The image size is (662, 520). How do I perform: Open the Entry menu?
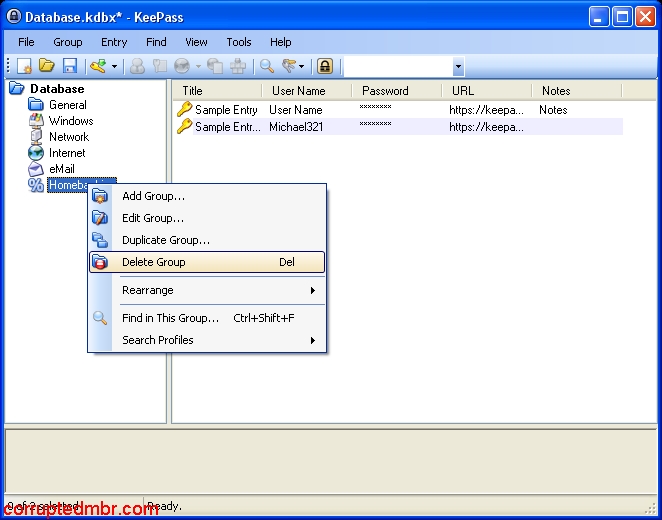[x=114, y=42]
